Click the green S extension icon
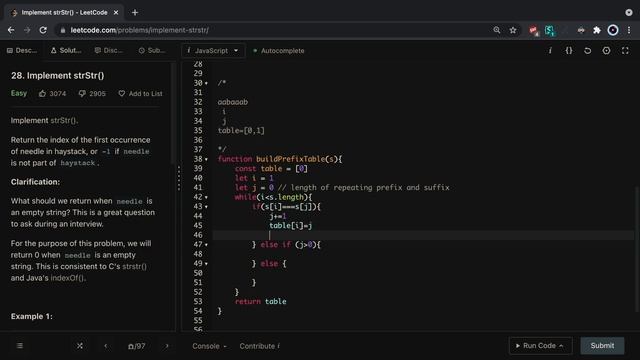This screenshot has height=360, width=640. pyautogui.click(x=549, y=30)
